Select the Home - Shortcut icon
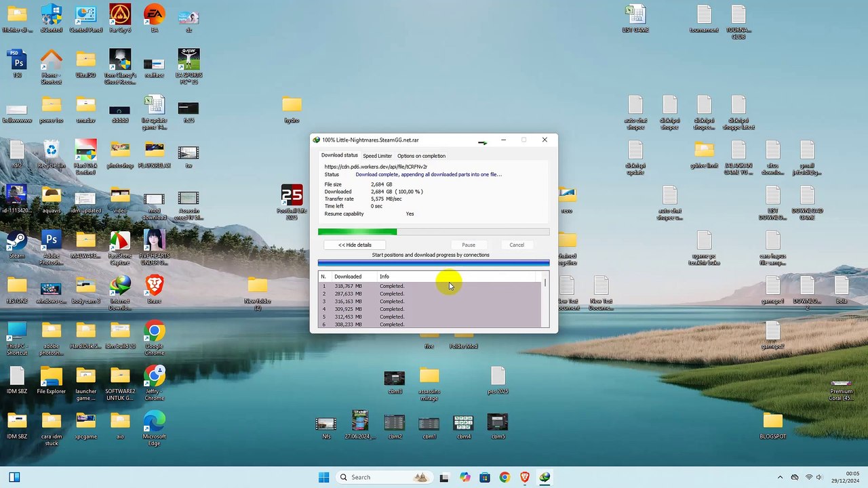Screen dimensions: 868x488 coord(52,66)
